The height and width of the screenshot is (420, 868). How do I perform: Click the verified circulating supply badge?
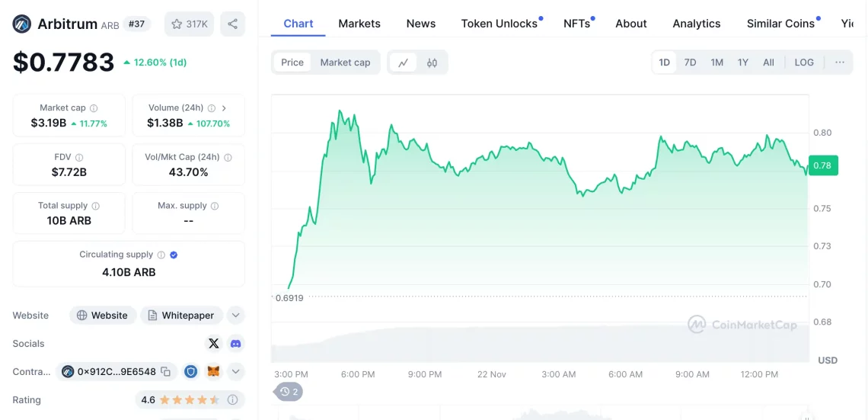[174, 255]
